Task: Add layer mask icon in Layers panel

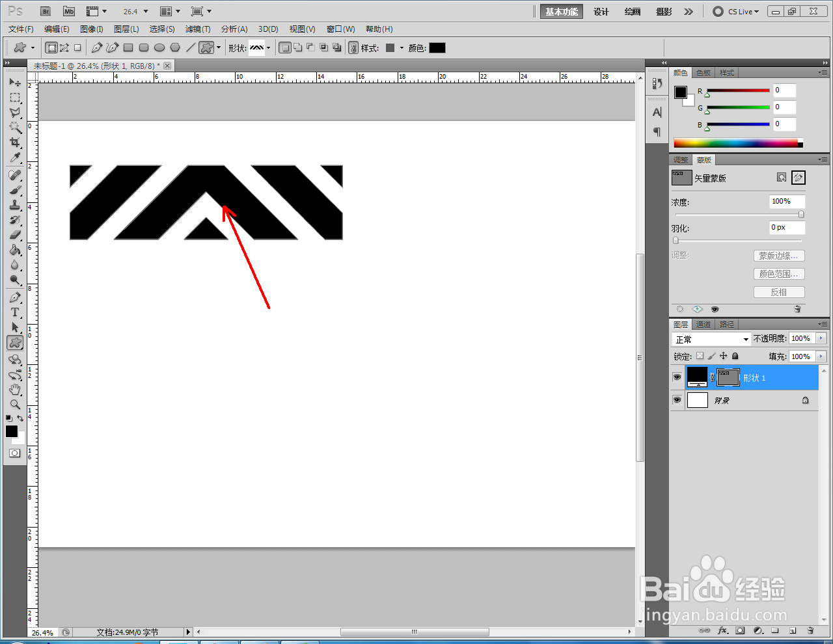Action: pyautogui.click(x=740, y=630)
